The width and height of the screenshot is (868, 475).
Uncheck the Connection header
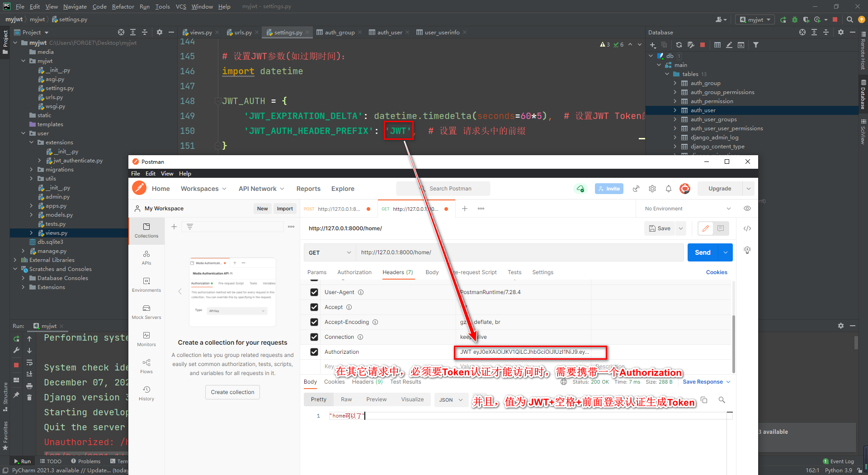tap(314, 337)
